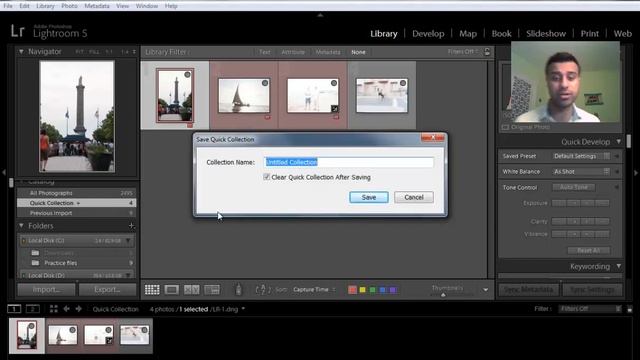Image resolution: width=640 pixels, height=360 pixels.
Task: Open Filters Off dropdown in filmstrip
Action: [590, 309]
